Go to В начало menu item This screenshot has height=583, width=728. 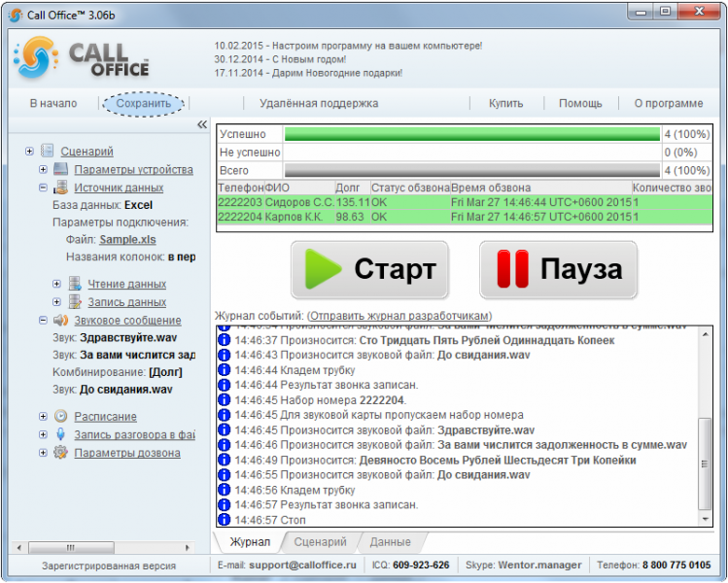[x=53, y=104]
